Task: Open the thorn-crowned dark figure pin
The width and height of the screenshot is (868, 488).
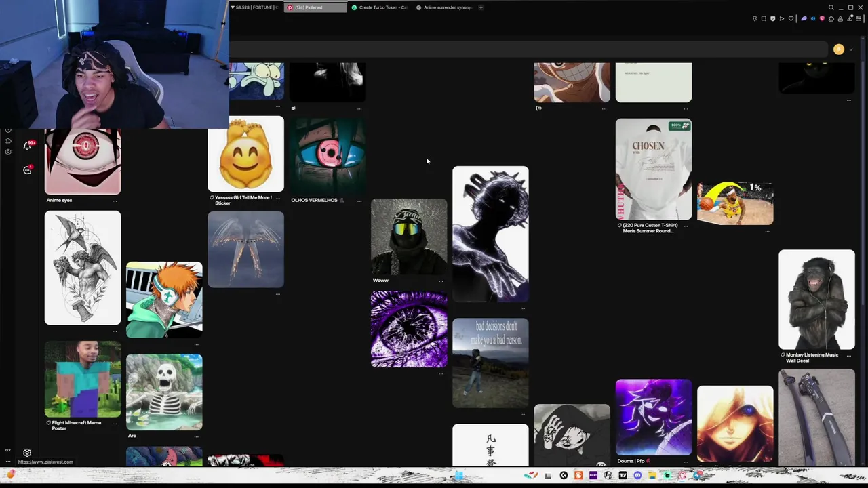Action: [490, 234]
